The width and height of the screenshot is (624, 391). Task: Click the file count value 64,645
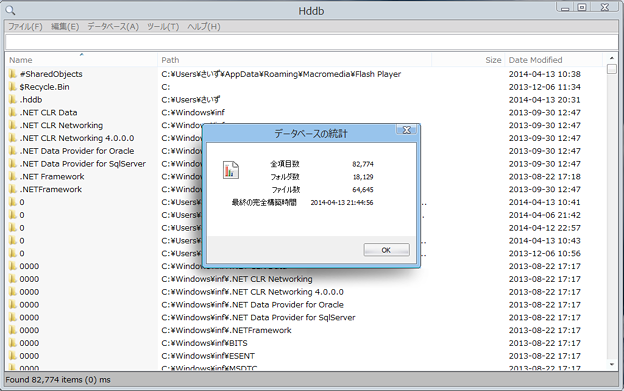[363, 189]
